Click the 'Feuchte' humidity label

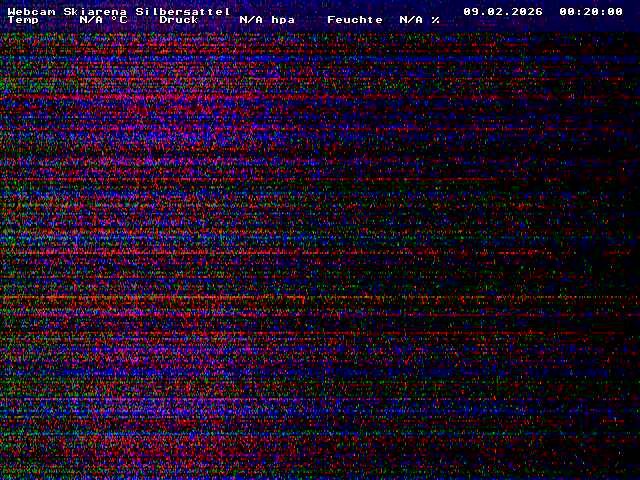pyautogui.click(x=355, y=20)
